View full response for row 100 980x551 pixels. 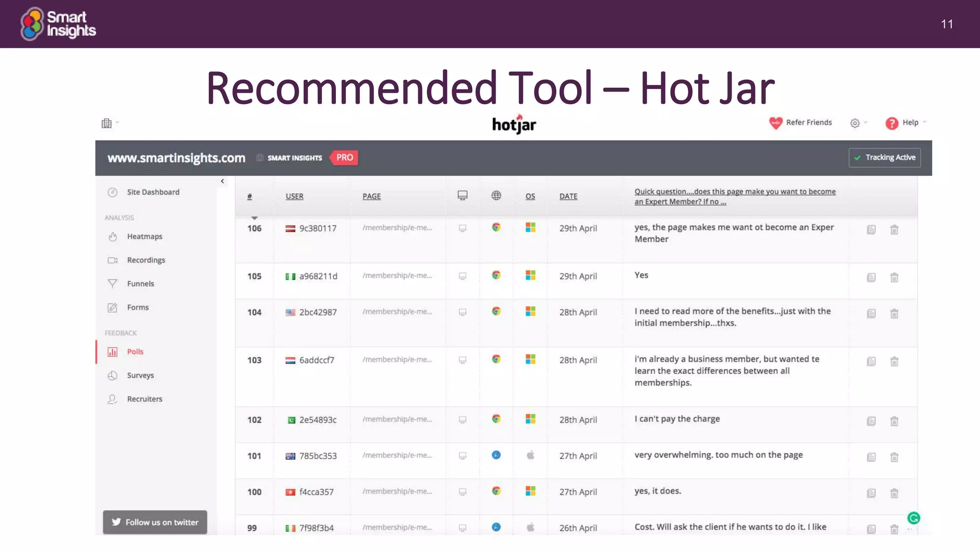[871, 493]
